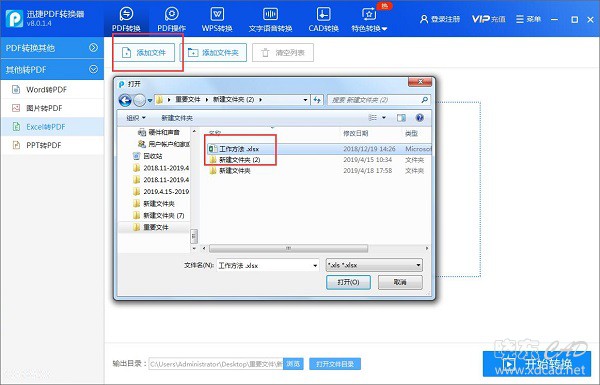Screen dimensions: 600x385
Task: Click the forward navigation arrow in dialog
Action: (139, 100)
